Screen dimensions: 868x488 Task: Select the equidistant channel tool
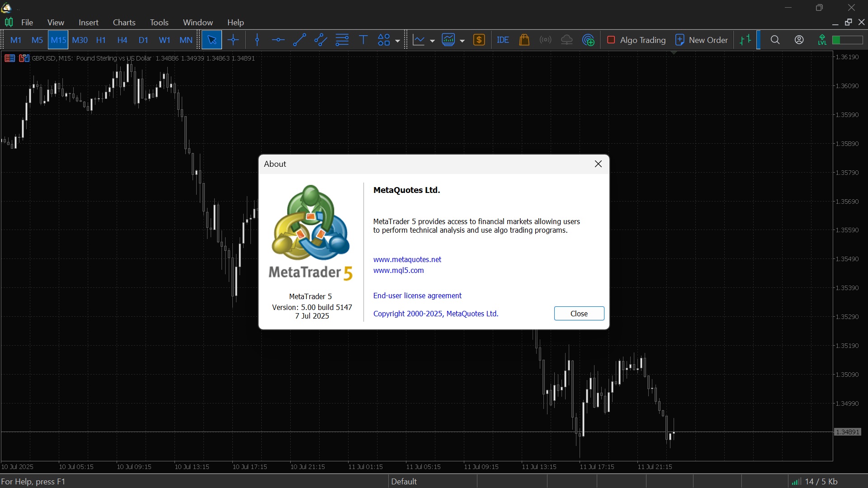[321, 40]
